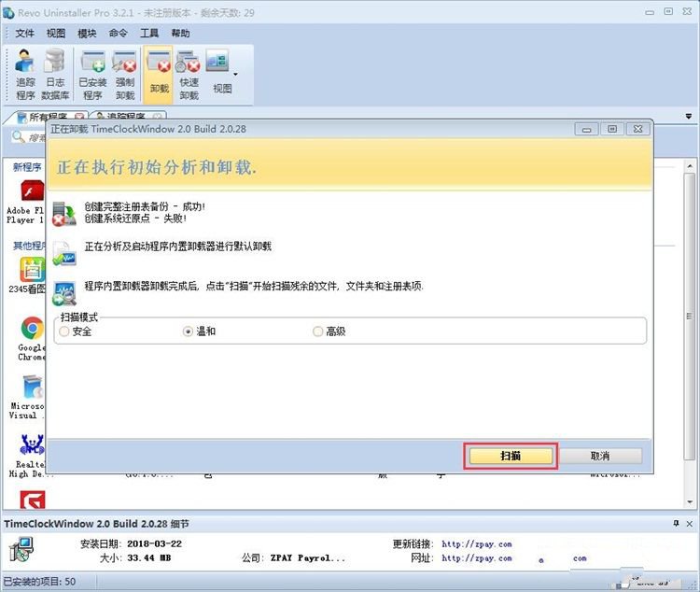Pin the 细节 details panel
700x592 pixels.
click(x=677, y=523)
